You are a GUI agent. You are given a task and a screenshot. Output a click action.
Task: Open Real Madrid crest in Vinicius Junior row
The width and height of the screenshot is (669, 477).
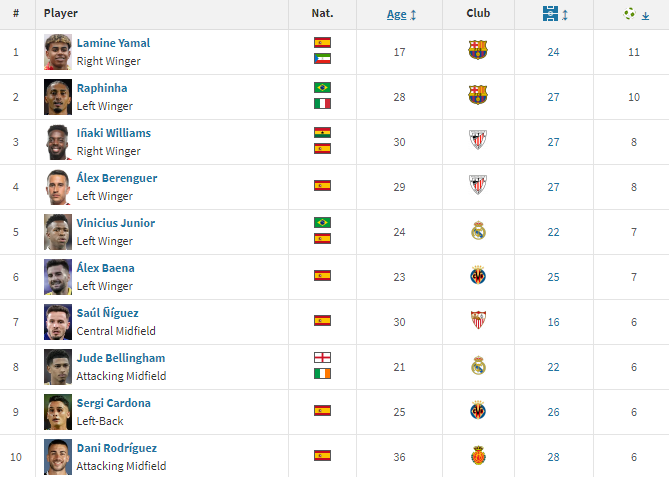478,230
